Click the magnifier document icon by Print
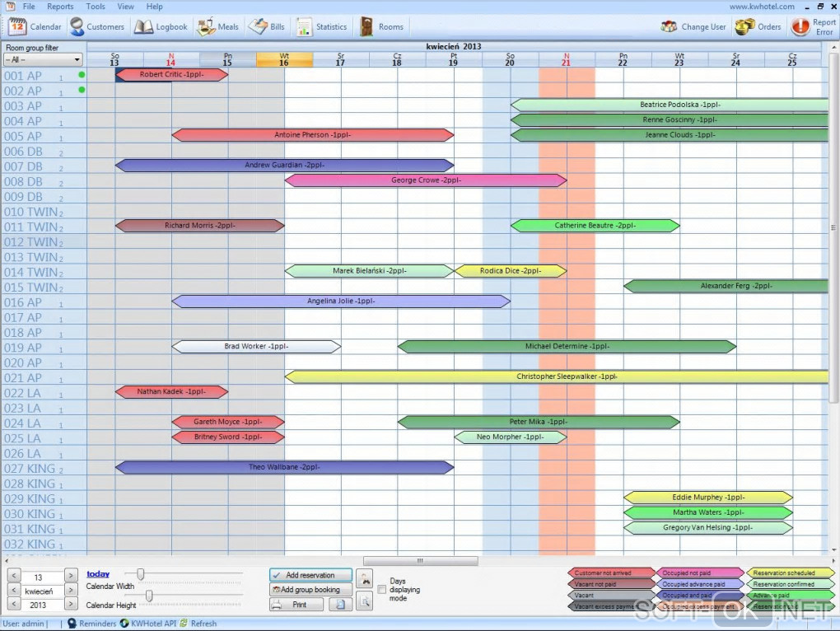 coord(365,601)
